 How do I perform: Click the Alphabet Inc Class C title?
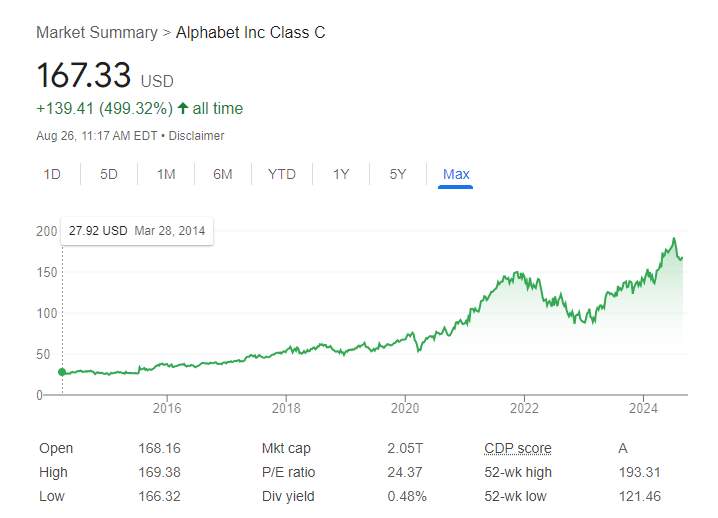[x=250, y=32]
